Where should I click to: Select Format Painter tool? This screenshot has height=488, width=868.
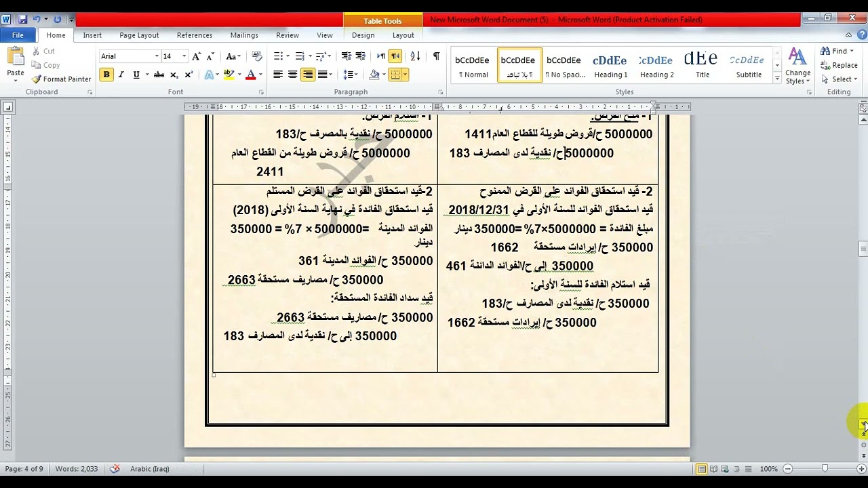point(60,79)
